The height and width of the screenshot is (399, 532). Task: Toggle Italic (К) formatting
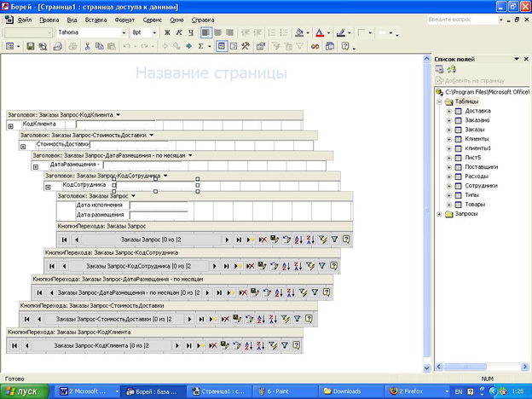(x=178, y=32)
